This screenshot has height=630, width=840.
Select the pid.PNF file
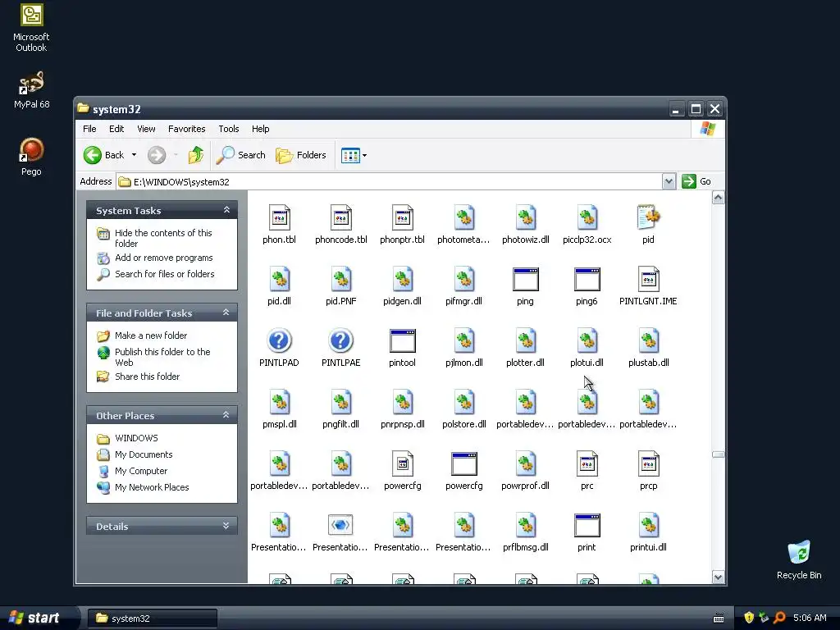tap(340, 285)
